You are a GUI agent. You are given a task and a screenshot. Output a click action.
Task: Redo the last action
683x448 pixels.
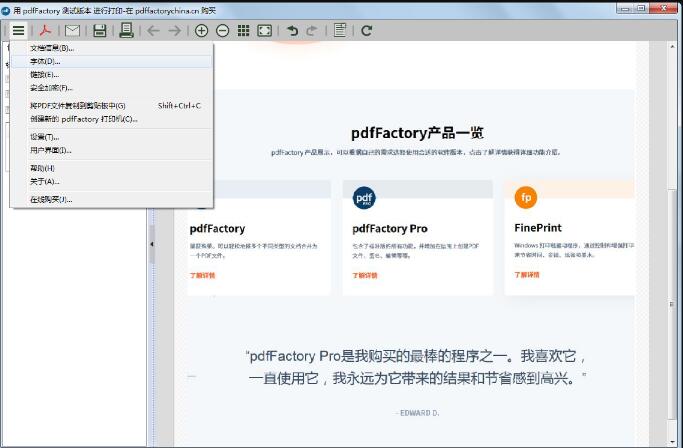coord(312,31)
